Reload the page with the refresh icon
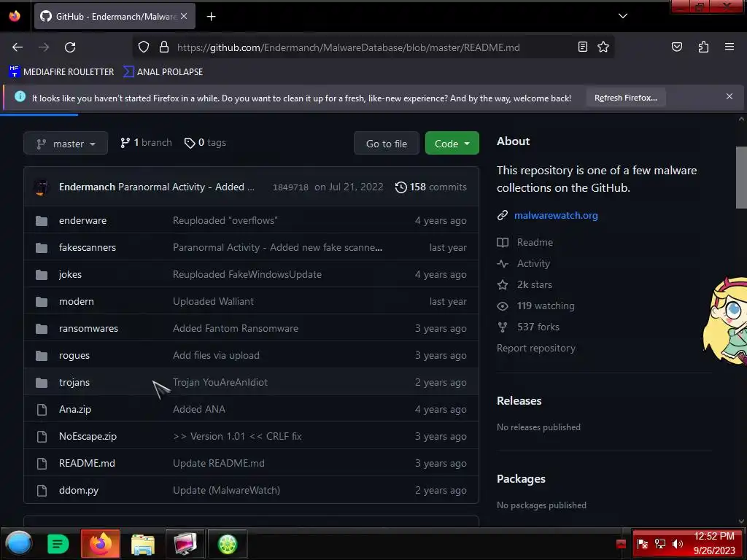 tap(70, 47)
